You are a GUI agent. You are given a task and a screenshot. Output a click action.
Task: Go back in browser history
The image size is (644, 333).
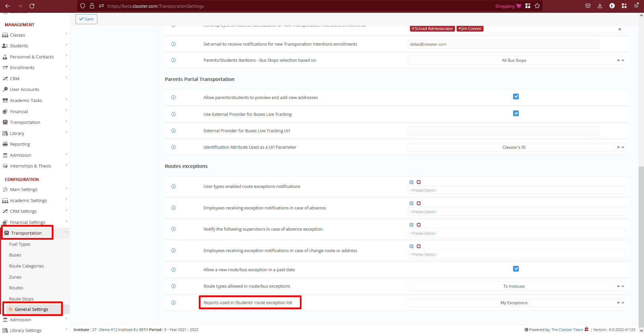(x=8, y=6)
